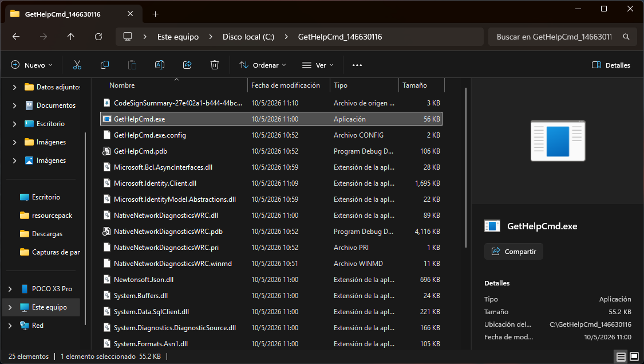Switch to large thumbnails view icon in status bar
Screen dimensions: 644x364
click(634, 357)
